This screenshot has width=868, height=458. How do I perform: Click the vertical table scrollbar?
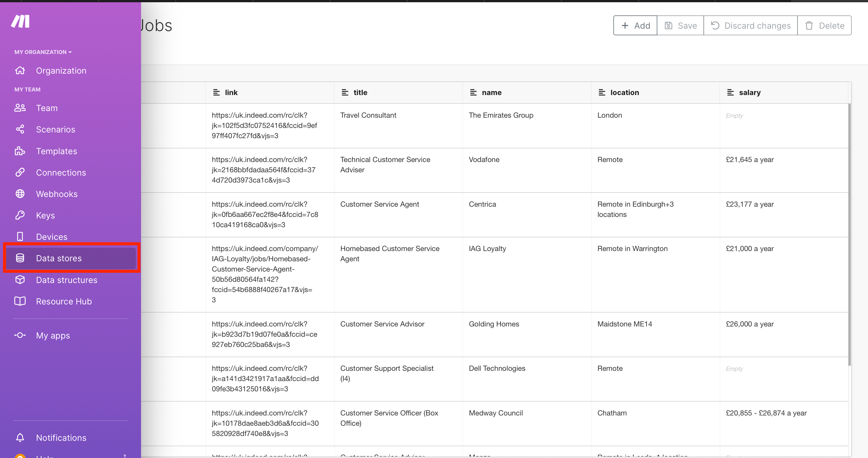point(849,236)
